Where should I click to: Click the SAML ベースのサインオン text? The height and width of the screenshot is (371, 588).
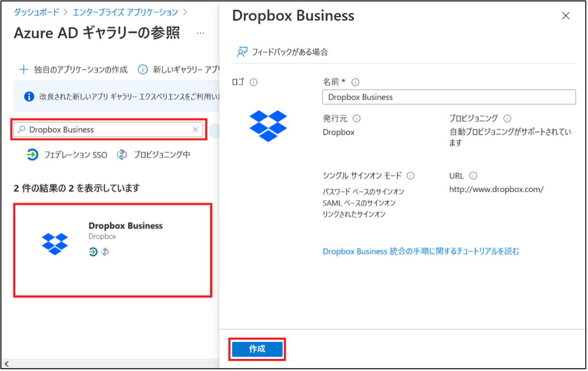(359, 203)
